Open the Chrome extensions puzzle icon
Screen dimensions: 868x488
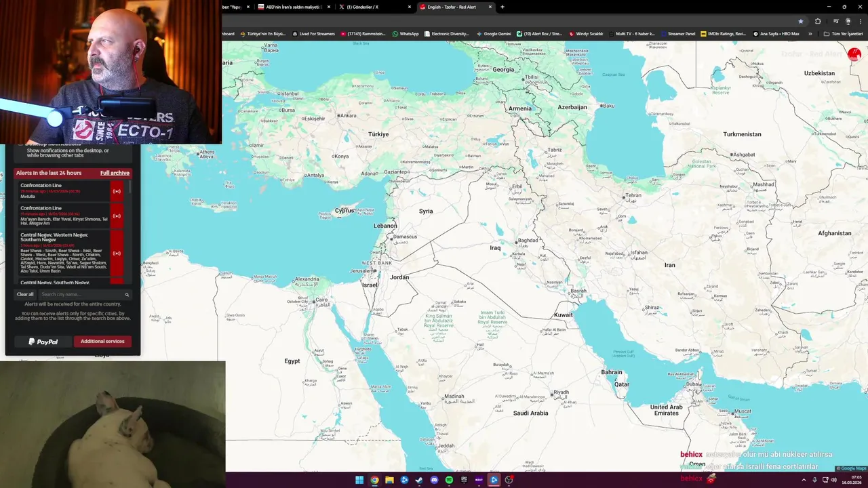(818, 21)
